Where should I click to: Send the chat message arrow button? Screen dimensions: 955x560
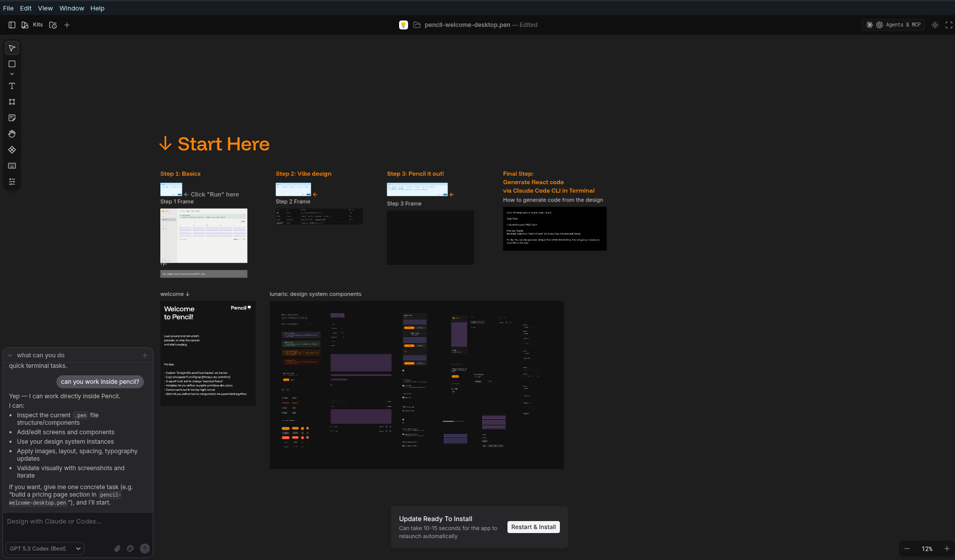click(x=145, y=549)
